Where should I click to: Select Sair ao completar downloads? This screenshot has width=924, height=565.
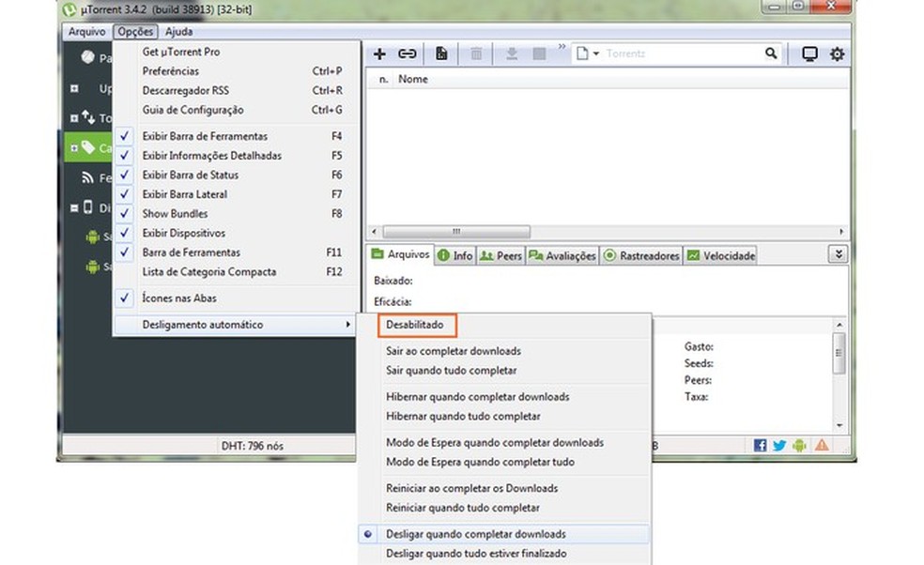point(504,351)
